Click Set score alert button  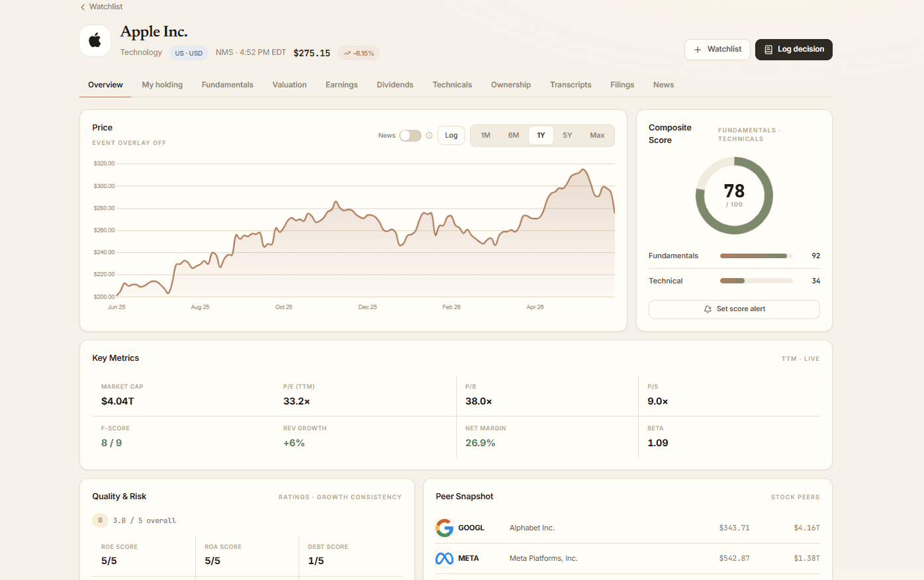point(734,309)
